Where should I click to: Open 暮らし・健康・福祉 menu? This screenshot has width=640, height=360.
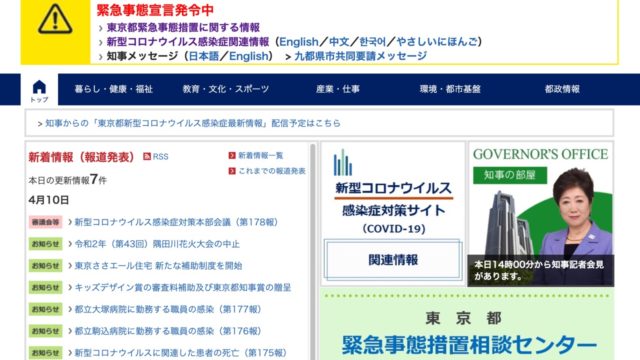click(113, 89)
